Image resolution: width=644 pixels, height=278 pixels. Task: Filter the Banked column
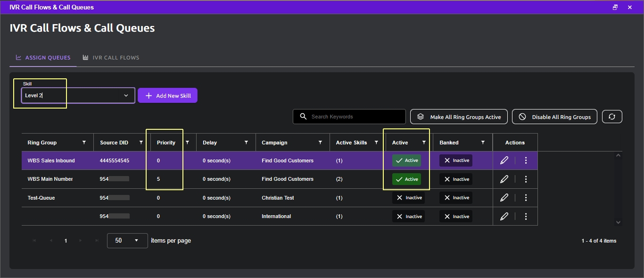483,143
